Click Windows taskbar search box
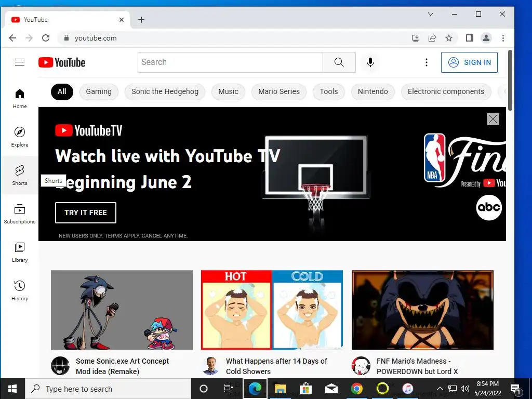Image resolution: width=532 pixels, height=399 pixels. (x=108, y=389)
